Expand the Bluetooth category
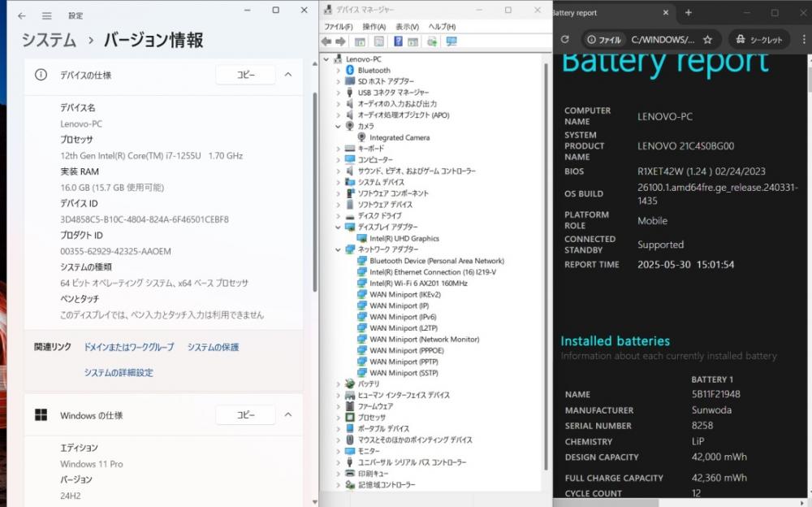This screenshot has width=812, height=507. pyautogui.click(x=338, y=70)
